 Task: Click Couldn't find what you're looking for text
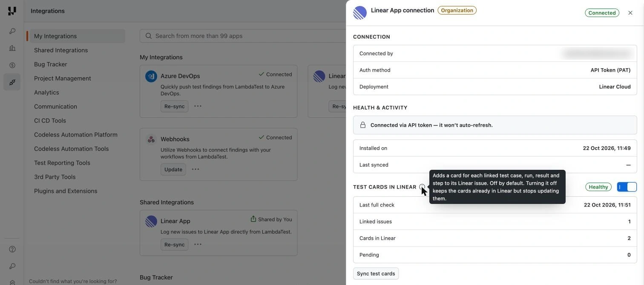tap(73, 281)
